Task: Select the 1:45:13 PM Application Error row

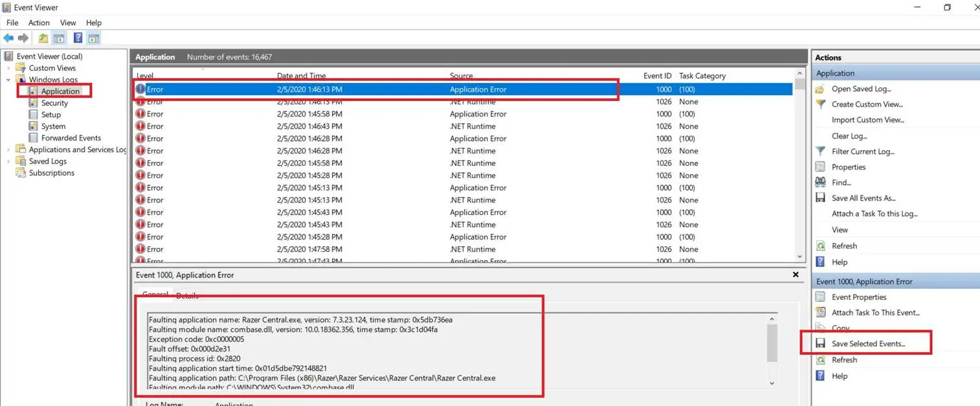Action: coord(463,188)
